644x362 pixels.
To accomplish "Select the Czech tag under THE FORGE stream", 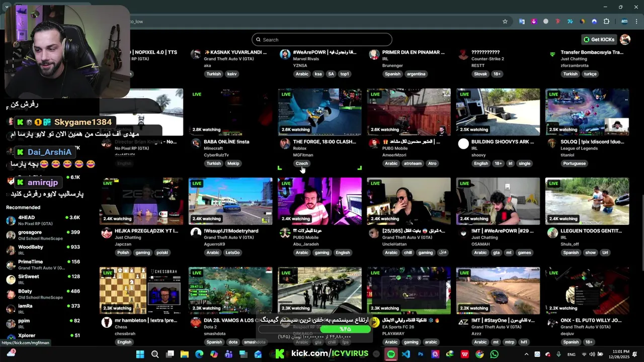I will pos(301,163).
